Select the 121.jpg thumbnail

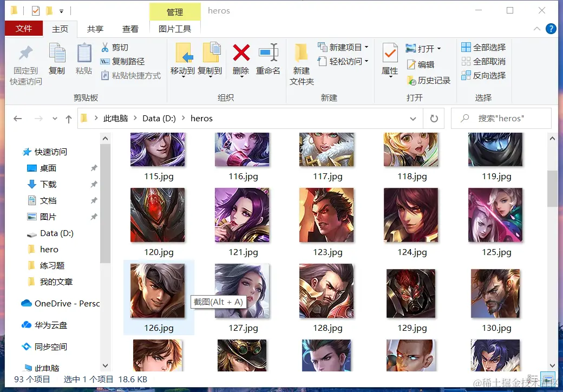coord(242,214)
